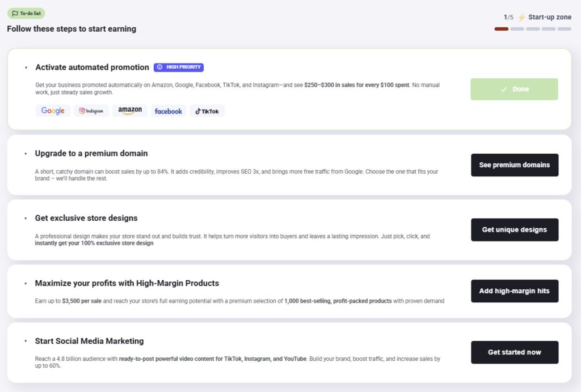Click the High Priority badge

[179, 67]
